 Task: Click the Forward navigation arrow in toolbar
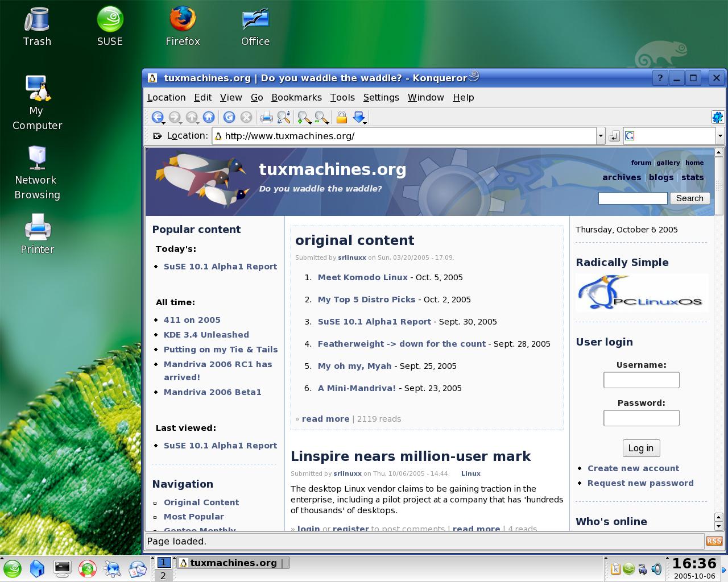pyautogui.click(x=175, y=117)
